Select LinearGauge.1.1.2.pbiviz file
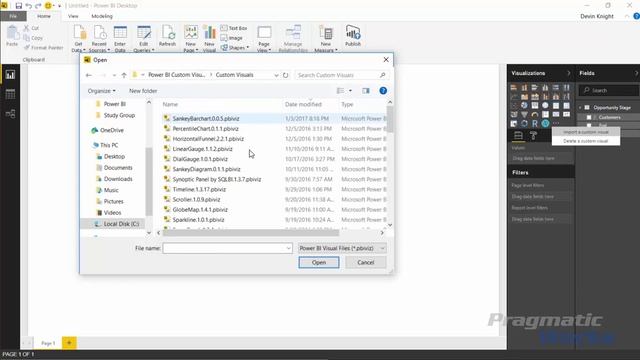640x360 pixels. (x=202, y=149)
